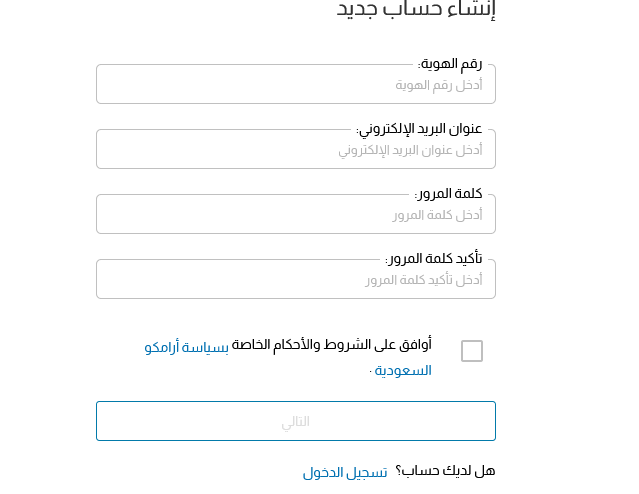Click the أوافق على الشروط والأحكام agreement text
The height and width of the screenshot is (494, 639).
(x=332, y=345)
